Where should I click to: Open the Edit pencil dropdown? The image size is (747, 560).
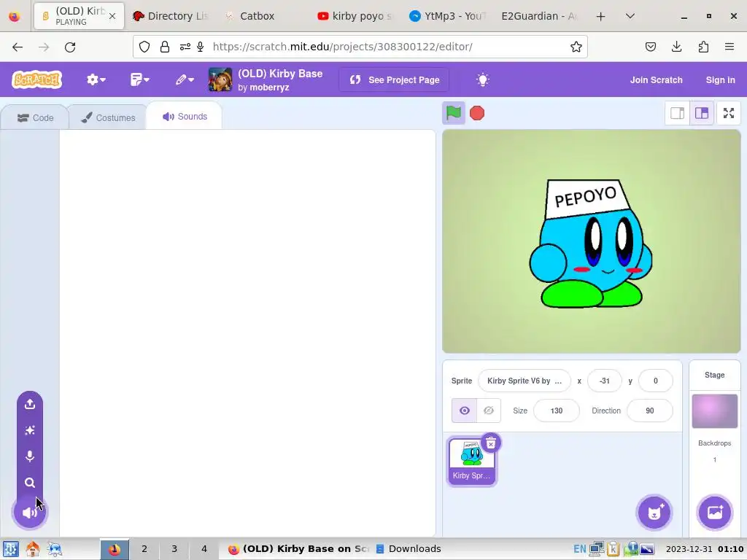pos(185,79)
